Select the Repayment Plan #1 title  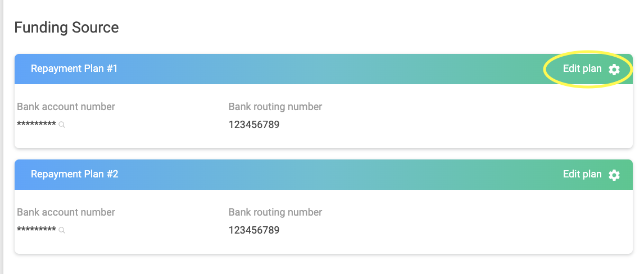(74, 68)
